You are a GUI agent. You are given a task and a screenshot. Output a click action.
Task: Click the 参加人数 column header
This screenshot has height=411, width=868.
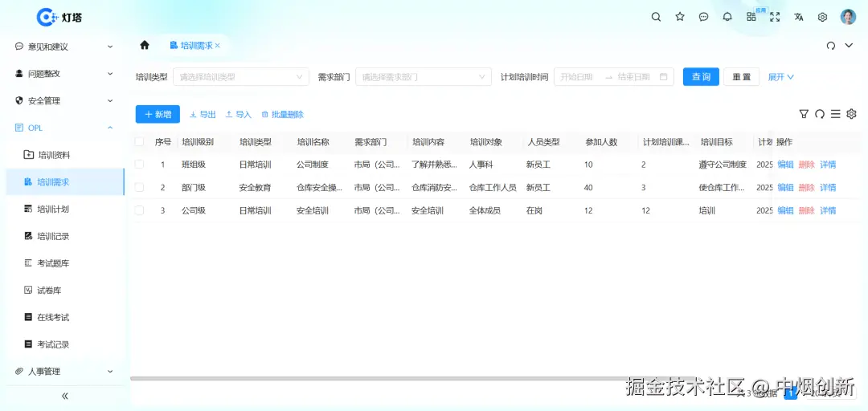(x=602, y=141)
